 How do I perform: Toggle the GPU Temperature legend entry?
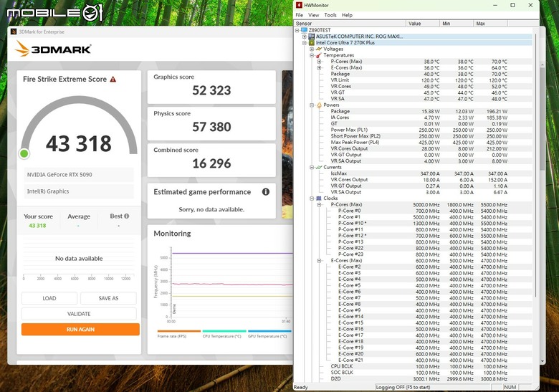click(269, 334)
